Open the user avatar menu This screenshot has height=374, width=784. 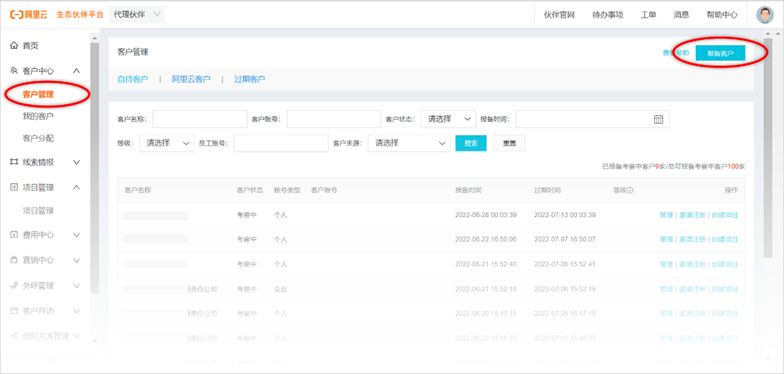point(764,15)
